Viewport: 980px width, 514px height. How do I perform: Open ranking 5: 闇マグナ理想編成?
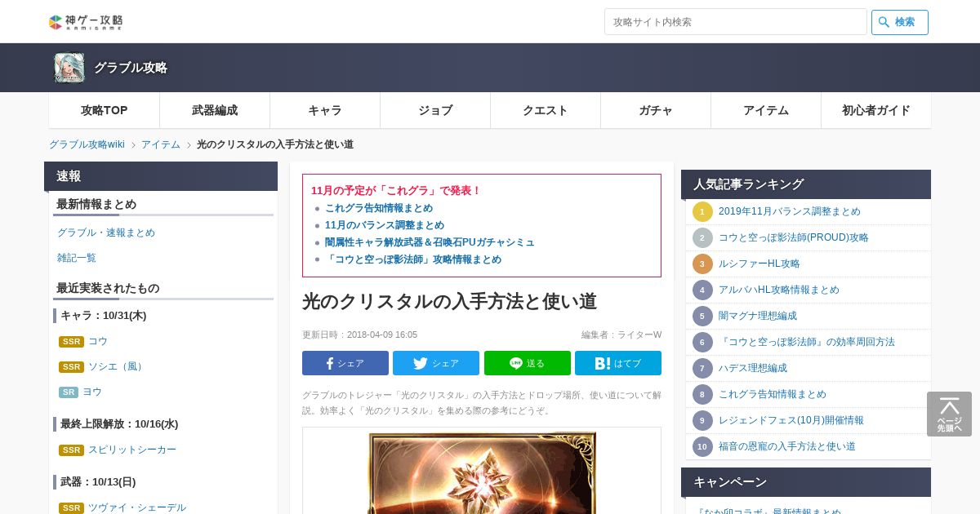click(x=758, y=316)
